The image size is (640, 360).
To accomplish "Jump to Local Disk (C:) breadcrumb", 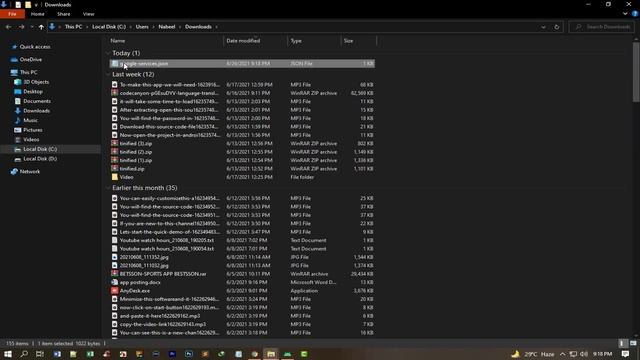I will [x=109, y=27].
